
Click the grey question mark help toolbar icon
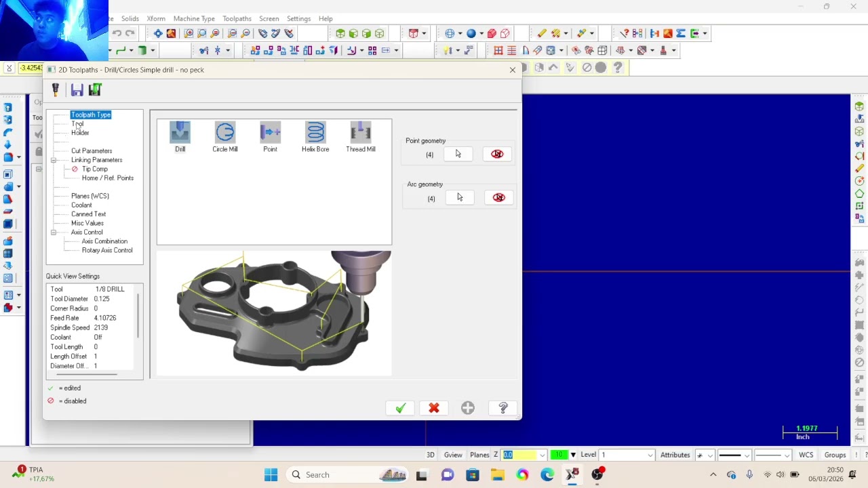tap(618, 68)
